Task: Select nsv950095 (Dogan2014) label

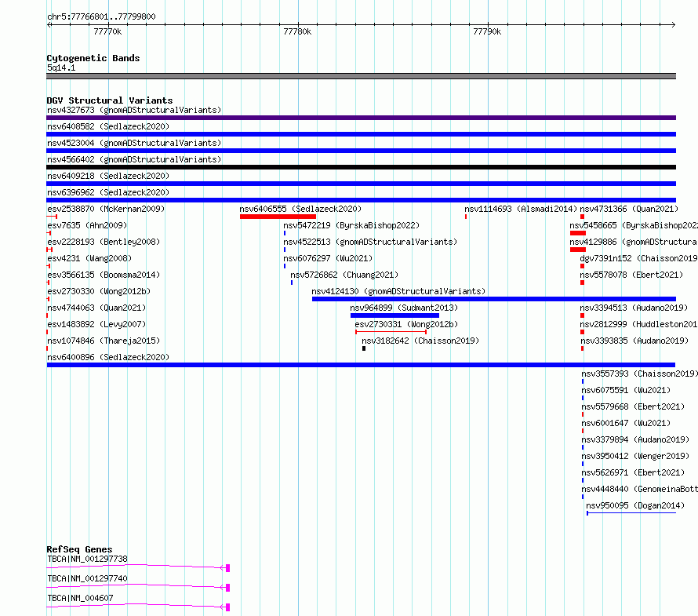Action: pos(635,505)
